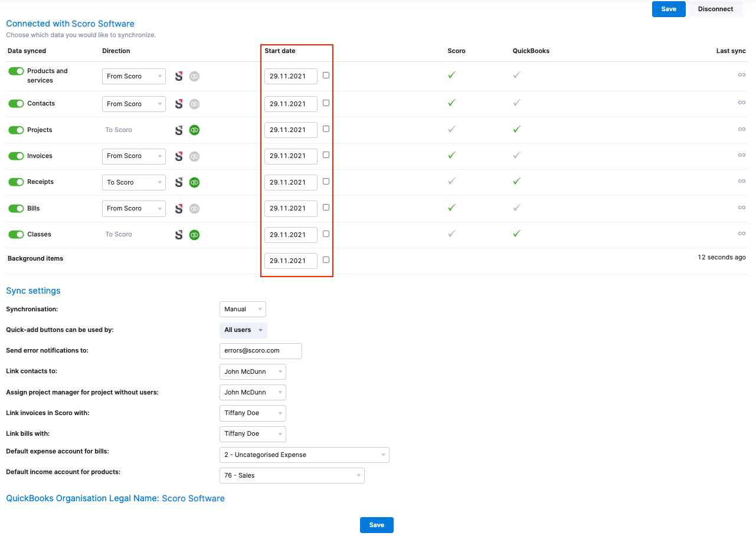Open the Connected with Scoro Software link
The height and width of the screenshot is (536, 756).
point(70,24)
